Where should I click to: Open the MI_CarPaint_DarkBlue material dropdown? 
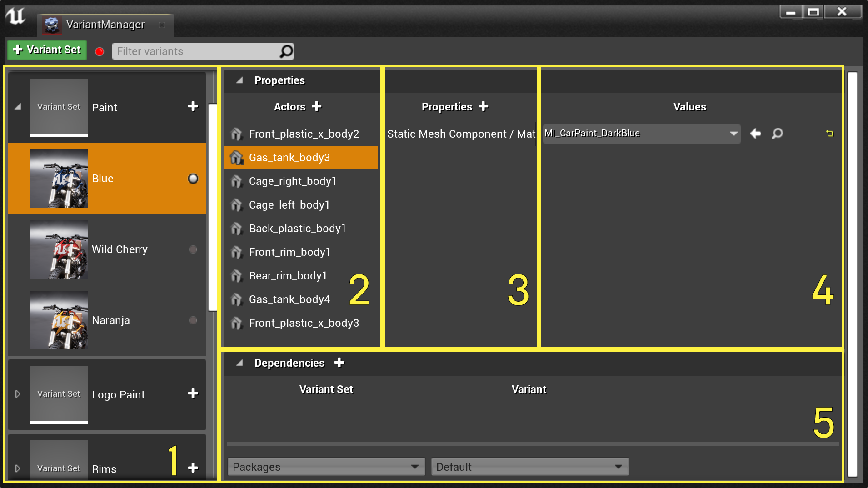642,134
